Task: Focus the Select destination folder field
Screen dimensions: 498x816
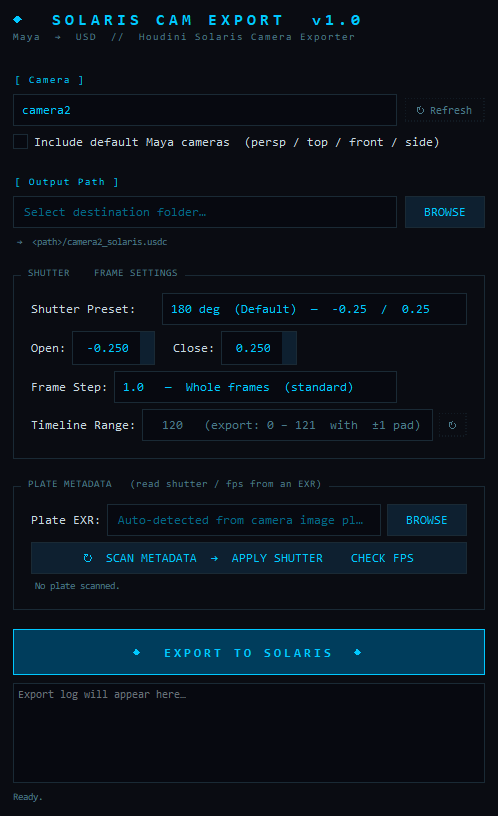Action: click(x=205, y=212)
